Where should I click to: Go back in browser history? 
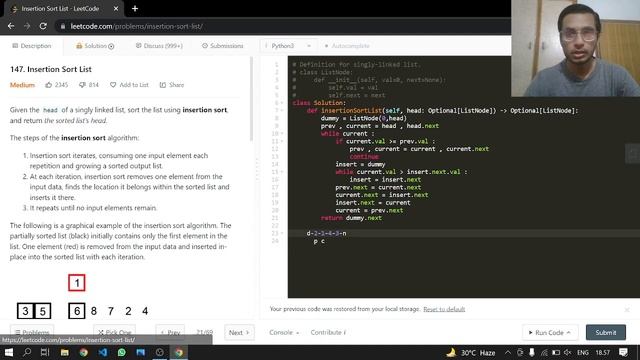click(11, 26)
